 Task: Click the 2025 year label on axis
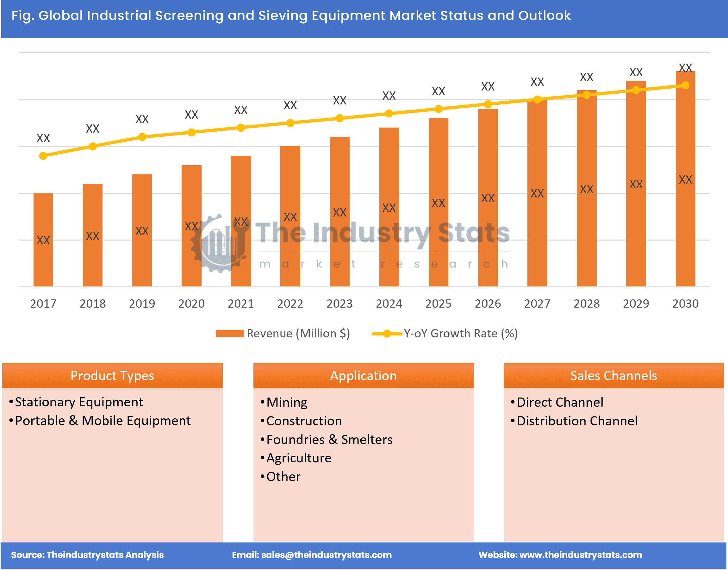[439, 304]
